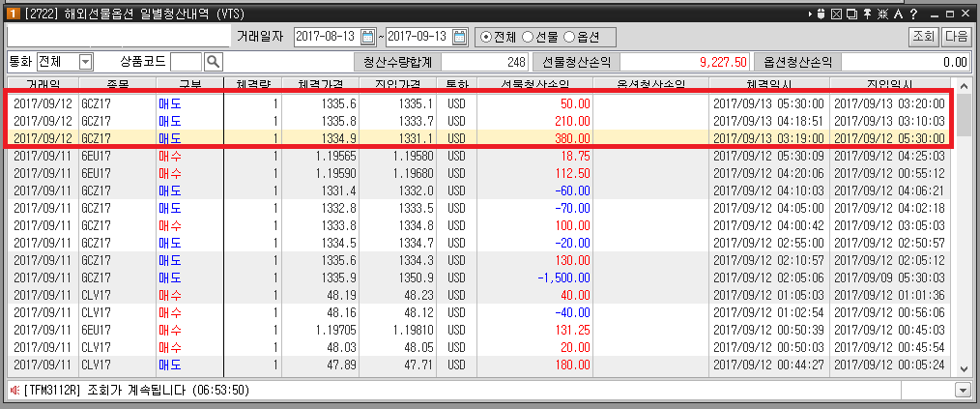Click the pin window icon

[869, 14]
